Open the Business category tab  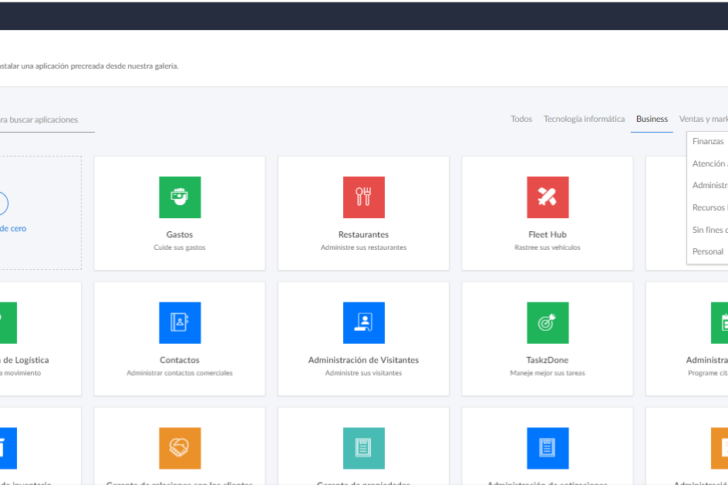(x=651, y=119)
